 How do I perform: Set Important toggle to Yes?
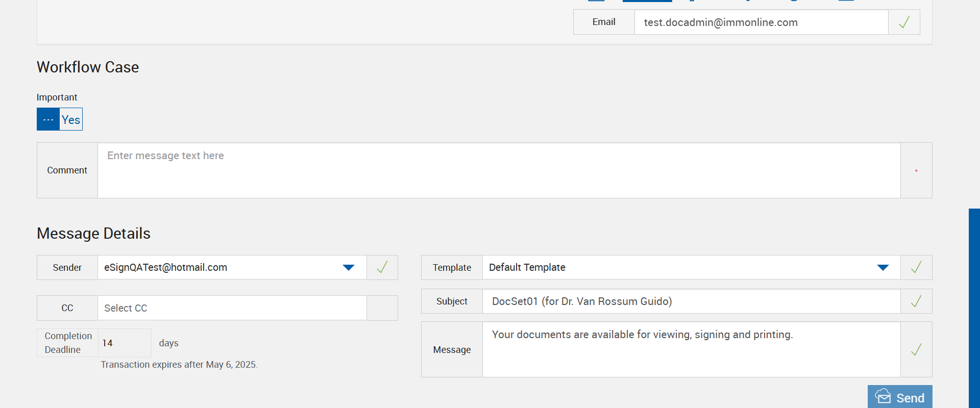point(71,119)
